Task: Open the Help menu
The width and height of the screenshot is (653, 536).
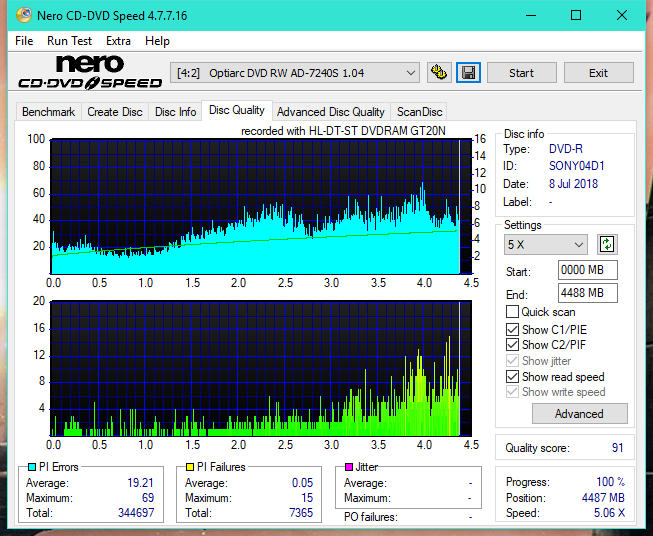Action: [157, 41]
